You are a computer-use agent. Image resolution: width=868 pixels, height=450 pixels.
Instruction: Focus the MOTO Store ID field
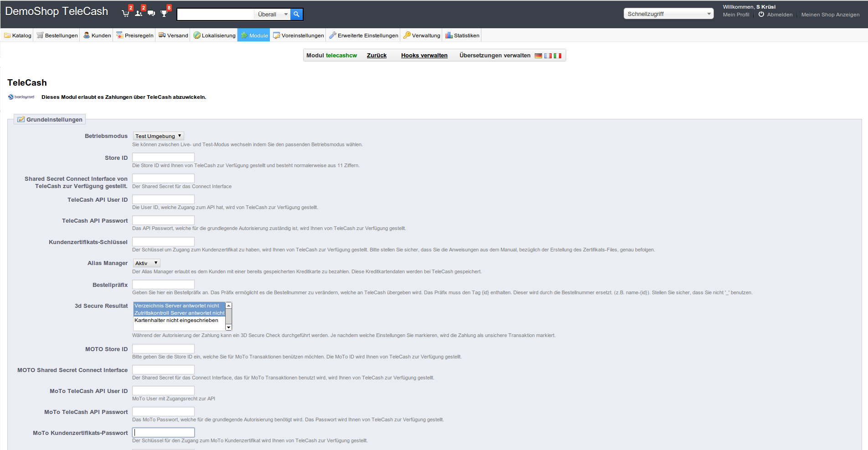point(163,348)
